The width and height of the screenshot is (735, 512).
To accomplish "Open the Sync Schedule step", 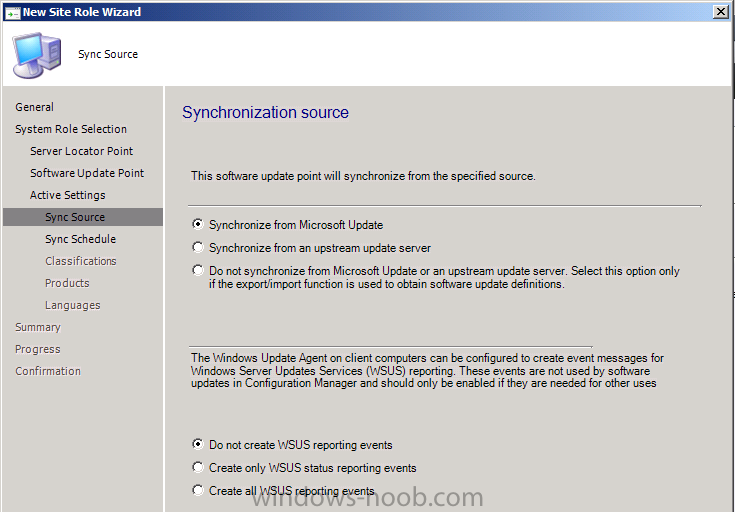I will tap(80, 239).
